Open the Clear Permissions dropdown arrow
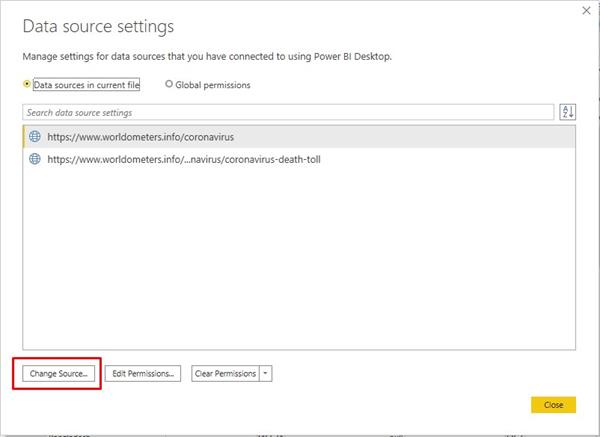This screenshot has height=437, width=600. tap(265, 373)
